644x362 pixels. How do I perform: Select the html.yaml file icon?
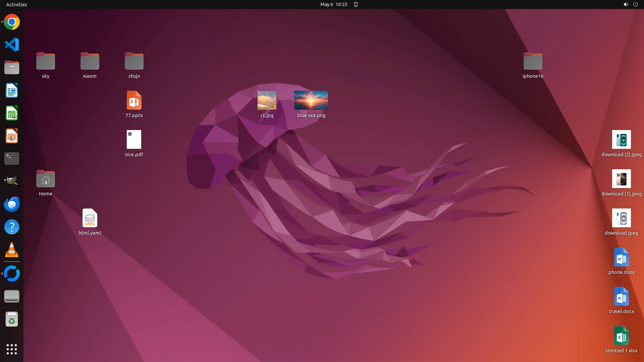(x=90, y=218)
